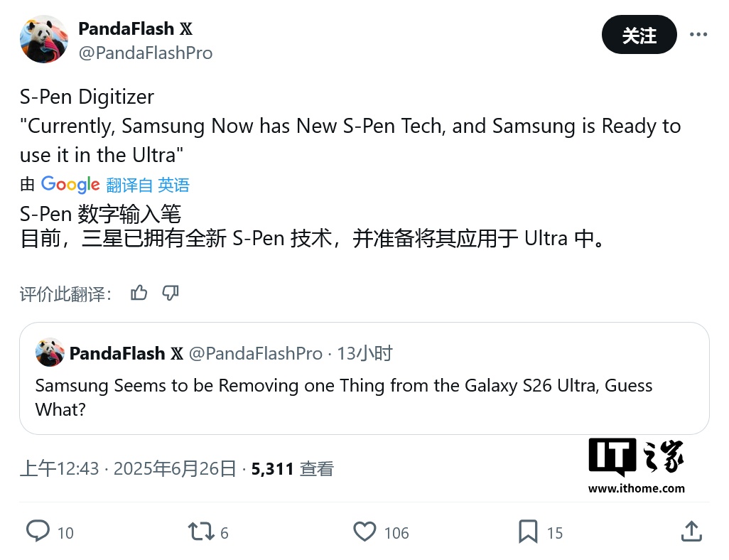Rate translation with thumbs down
Viewport: 729px width, 560px height.
tap(170, 293)
